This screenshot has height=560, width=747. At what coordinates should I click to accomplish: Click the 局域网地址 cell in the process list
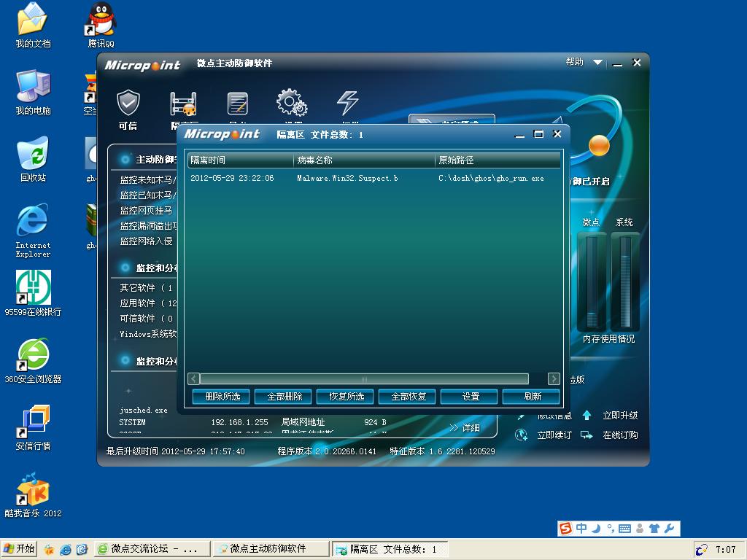(303, 422)
